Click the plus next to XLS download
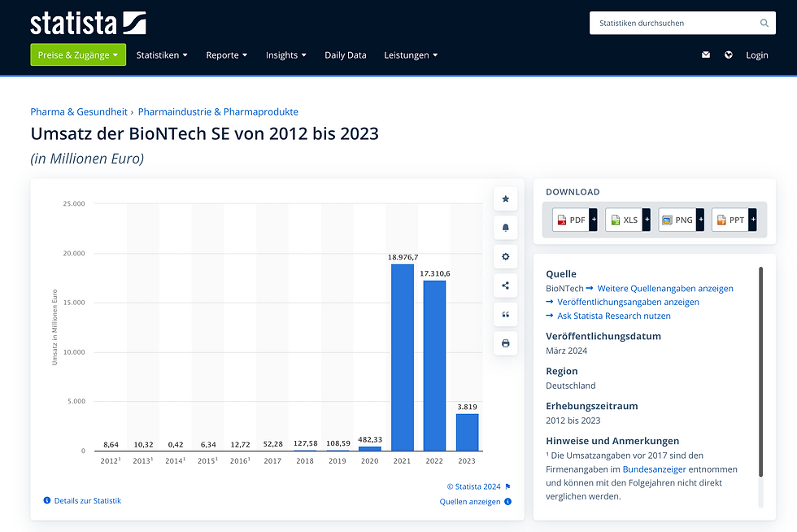The image size is (797, 532). click(x=647, y=220)
